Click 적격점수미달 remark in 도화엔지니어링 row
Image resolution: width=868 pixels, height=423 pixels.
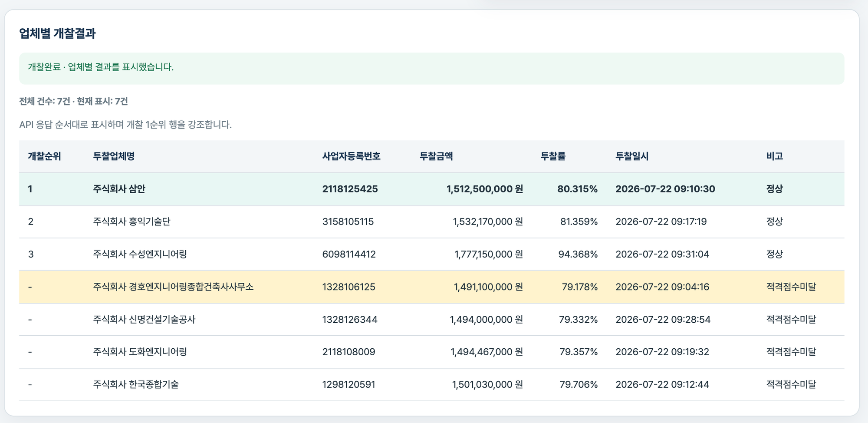tap(791, 352)
